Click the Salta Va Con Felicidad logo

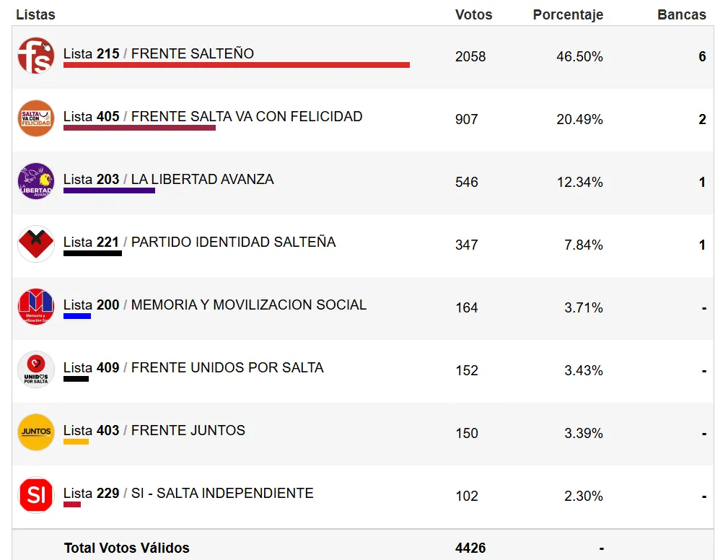(x=36, y=118)
